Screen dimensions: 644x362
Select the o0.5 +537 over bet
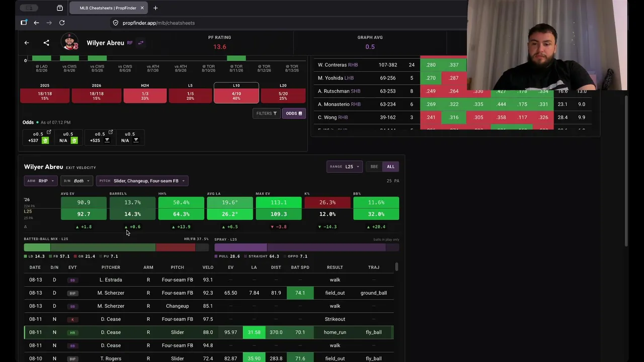point(38,137)
